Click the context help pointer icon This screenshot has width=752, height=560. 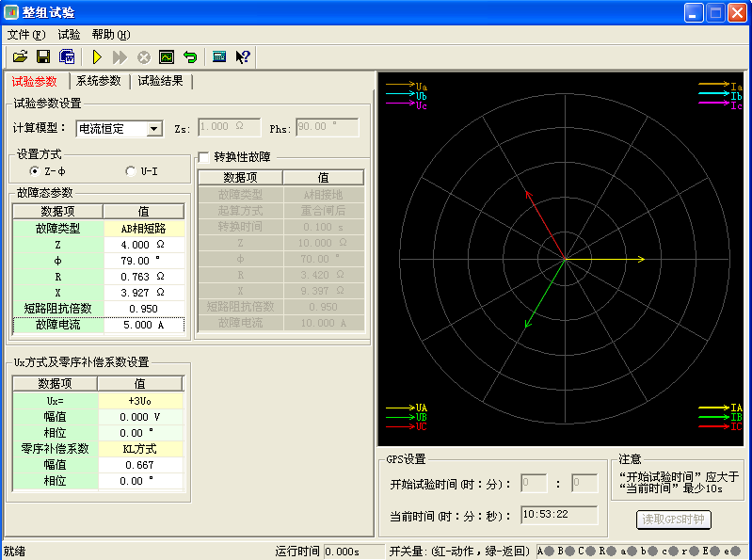click(243, 57)
